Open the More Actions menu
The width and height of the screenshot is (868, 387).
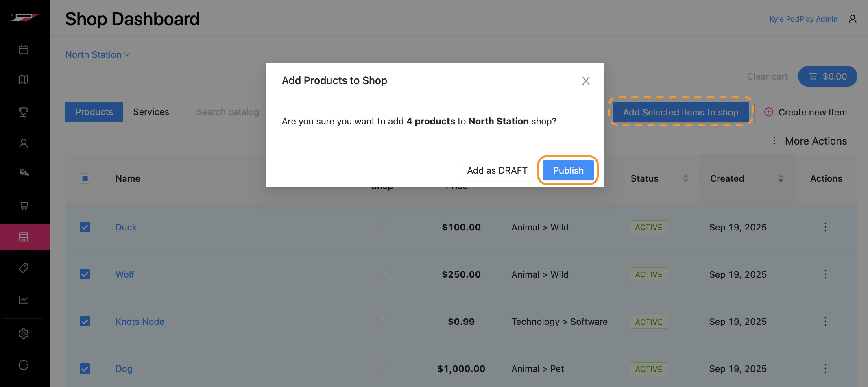coord(809,141)
